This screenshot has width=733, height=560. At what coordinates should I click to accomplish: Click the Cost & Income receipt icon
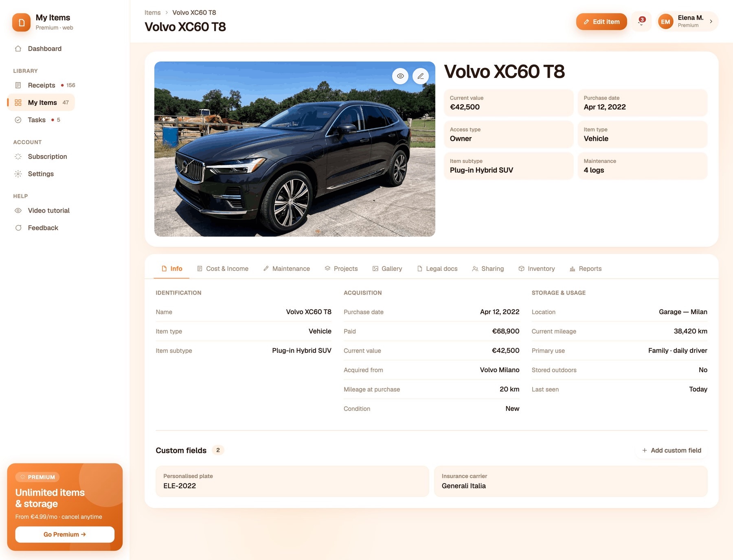(200, 269)
